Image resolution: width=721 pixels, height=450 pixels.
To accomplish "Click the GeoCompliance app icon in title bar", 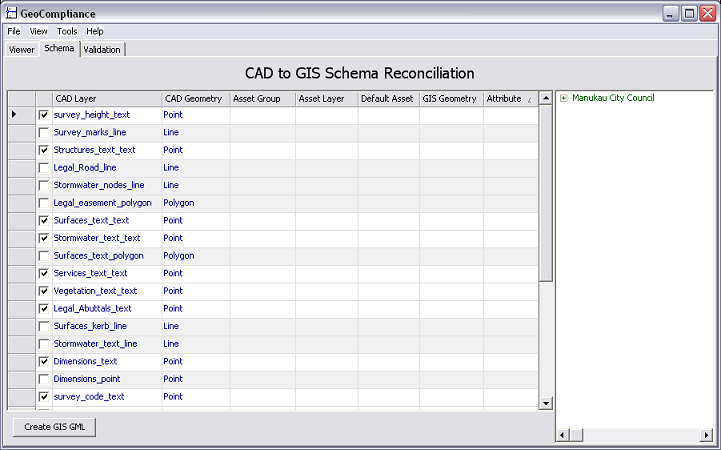I will click(x=11, y=13).
